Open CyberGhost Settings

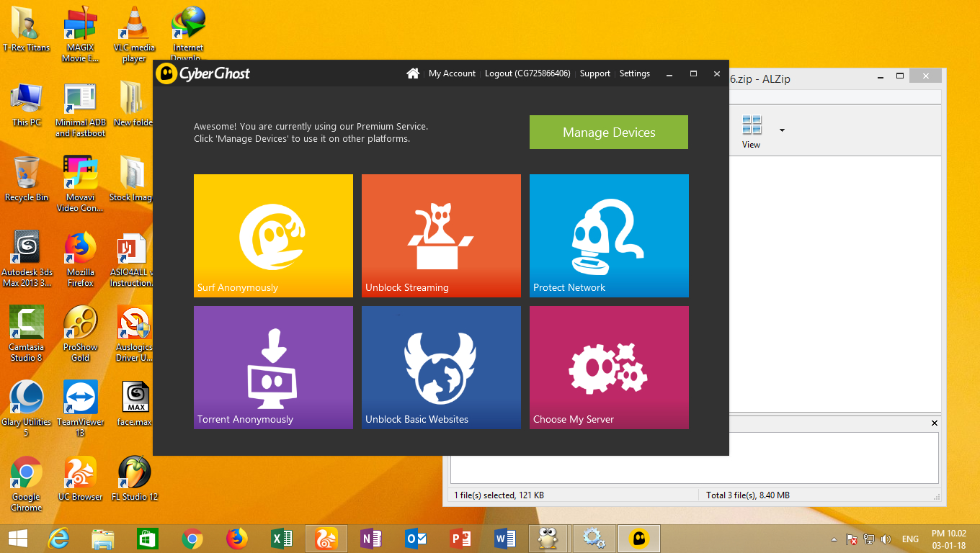[x=634, y=73]
